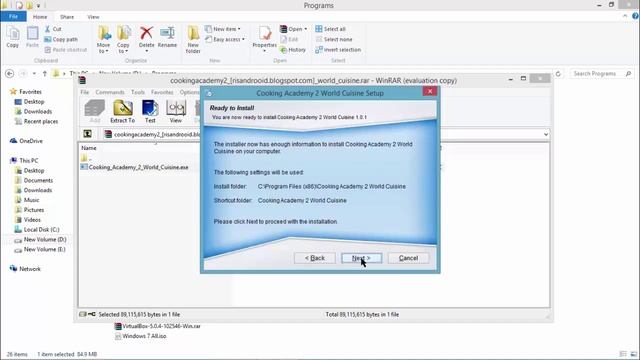
Task: Open Music under This PC
Action: (27, 200)
